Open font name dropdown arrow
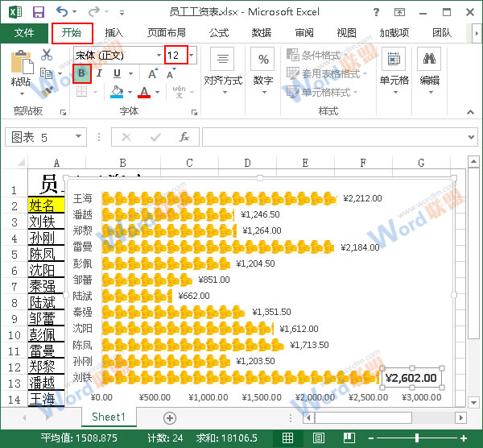Viewport: 483px width, 448px height. 159,55
